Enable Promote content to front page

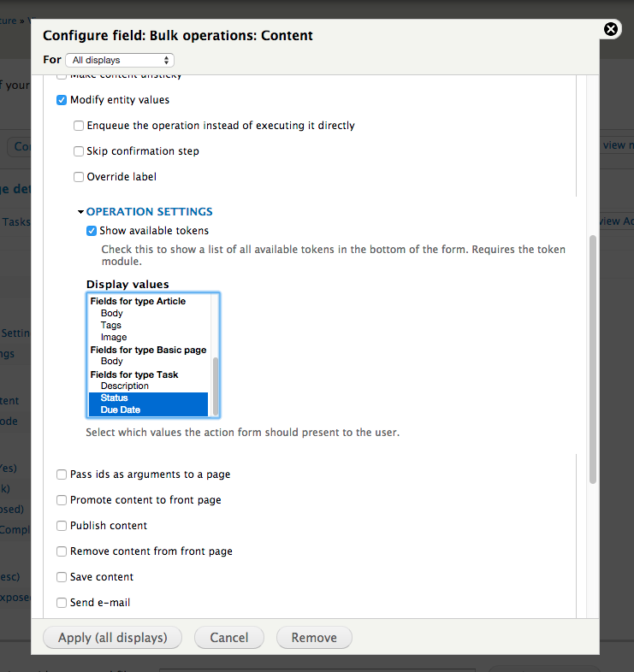point(62,500)
